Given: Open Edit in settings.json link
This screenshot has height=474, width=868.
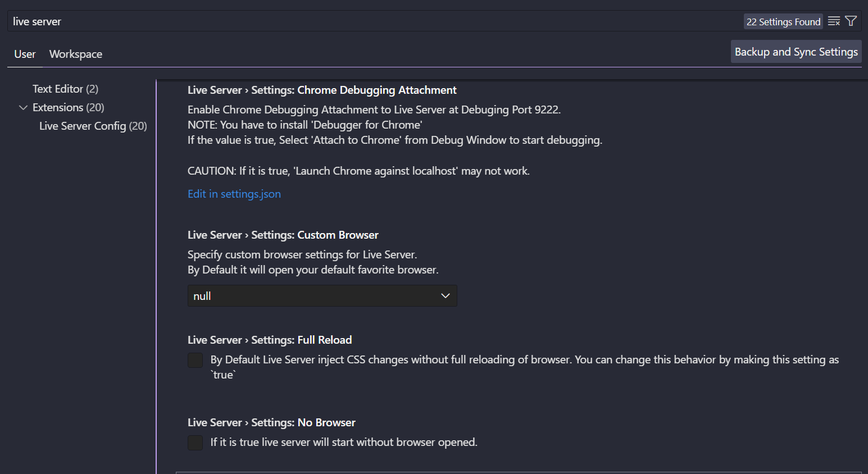Looking at the screenshot, I should [x=234, y=194].
